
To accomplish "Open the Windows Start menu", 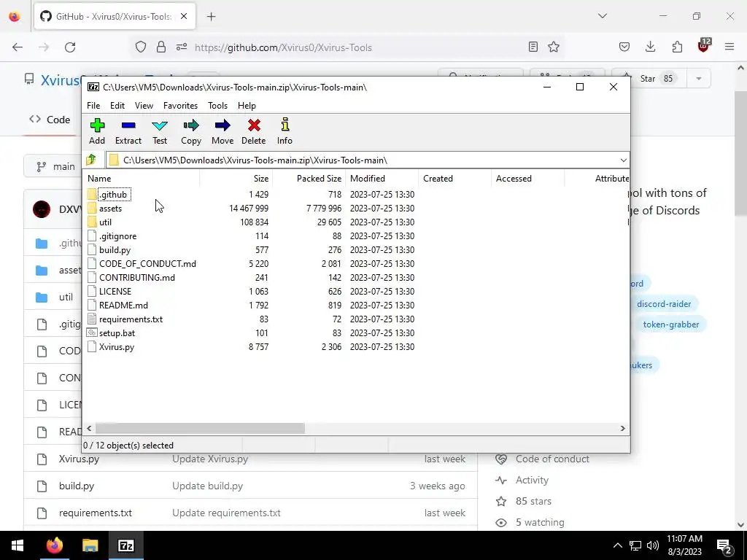I will point(18,545).
